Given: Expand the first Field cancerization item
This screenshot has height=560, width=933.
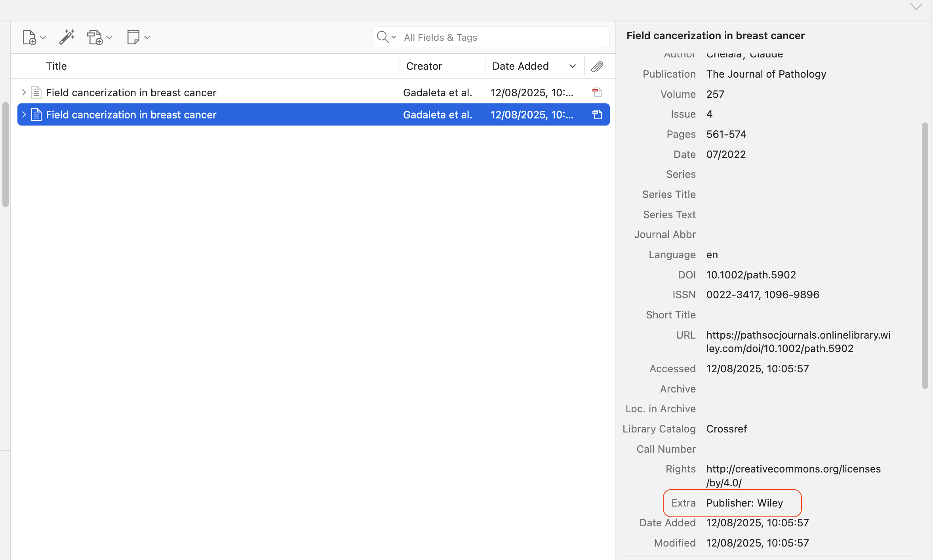Looking at the screenshot, I should coord(24,93).
